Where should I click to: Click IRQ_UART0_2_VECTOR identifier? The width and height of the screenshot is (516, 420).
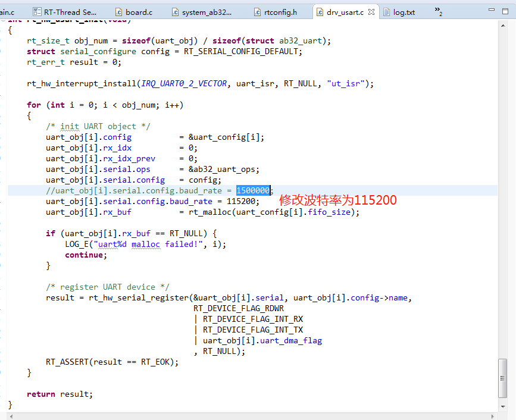pos(184,83)
